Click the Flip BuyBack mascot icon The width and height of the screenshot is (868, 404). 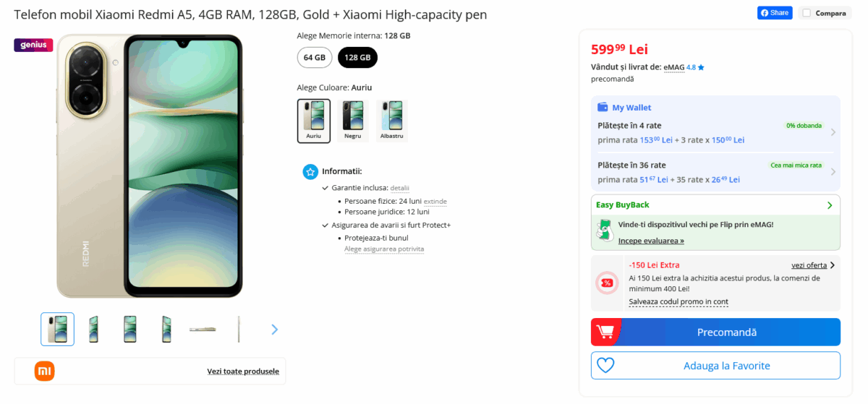click(604, 231)
